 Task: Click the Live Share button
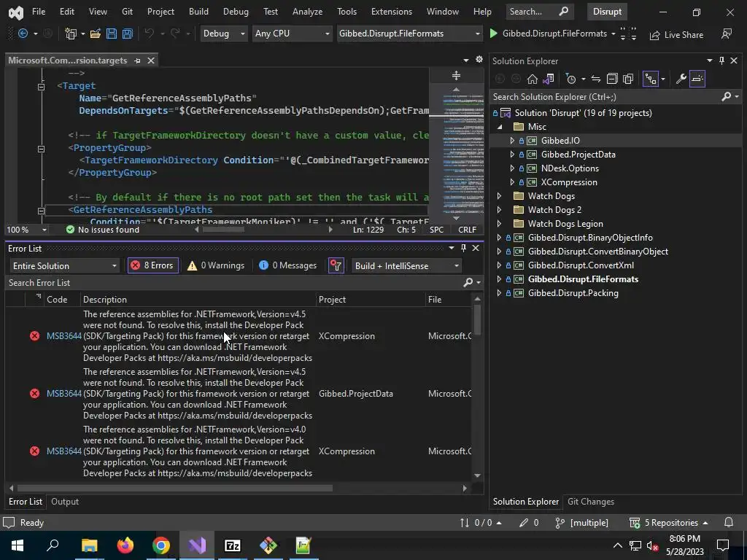point(676,35)
